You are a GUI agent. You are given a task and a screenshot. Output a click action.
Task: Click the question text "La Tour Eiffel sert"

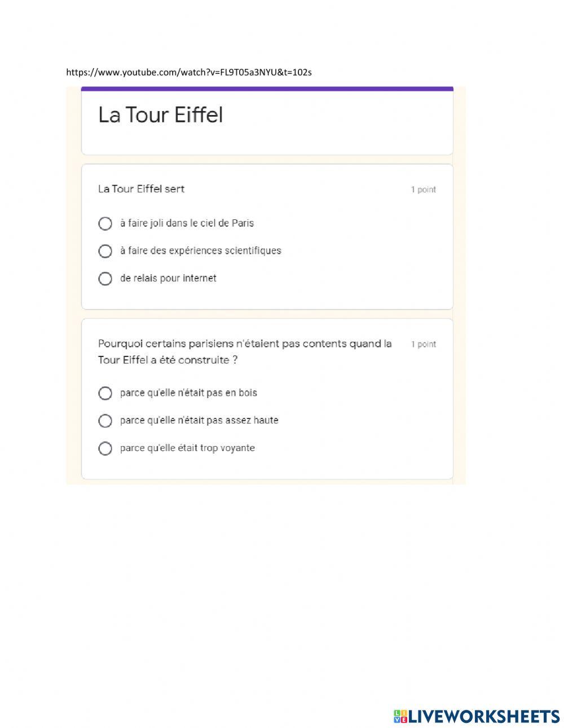click(x=141, y=189)
